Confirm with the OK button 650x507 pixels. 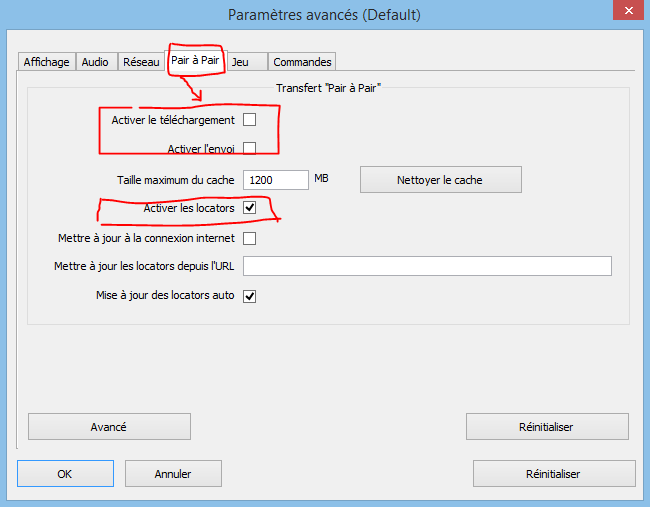click(x=65, y=473)
